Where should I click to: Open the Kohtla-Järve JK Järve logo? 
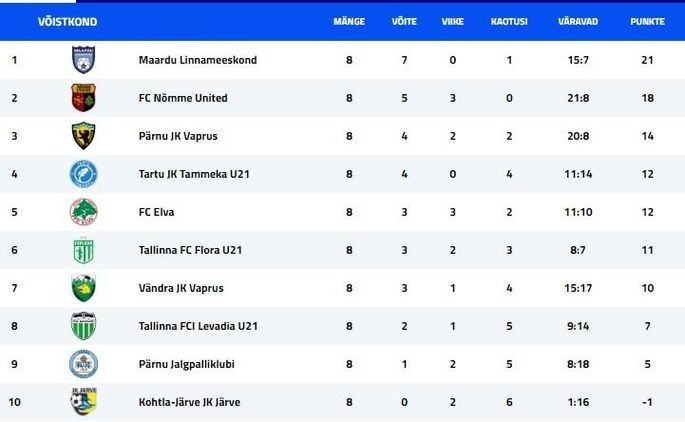[83, 401]
